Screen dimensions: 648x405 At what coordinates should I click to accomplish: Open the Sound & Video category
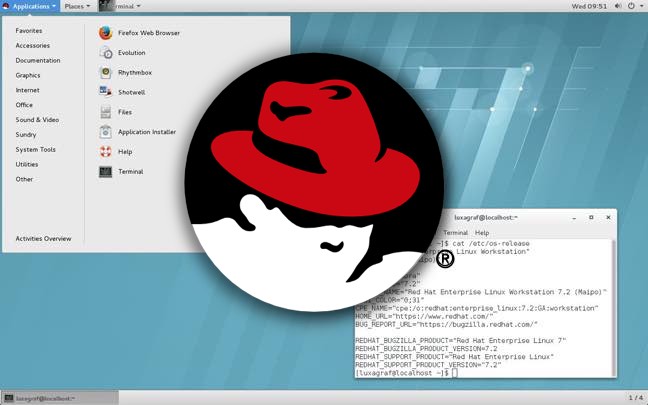point(37,120)
